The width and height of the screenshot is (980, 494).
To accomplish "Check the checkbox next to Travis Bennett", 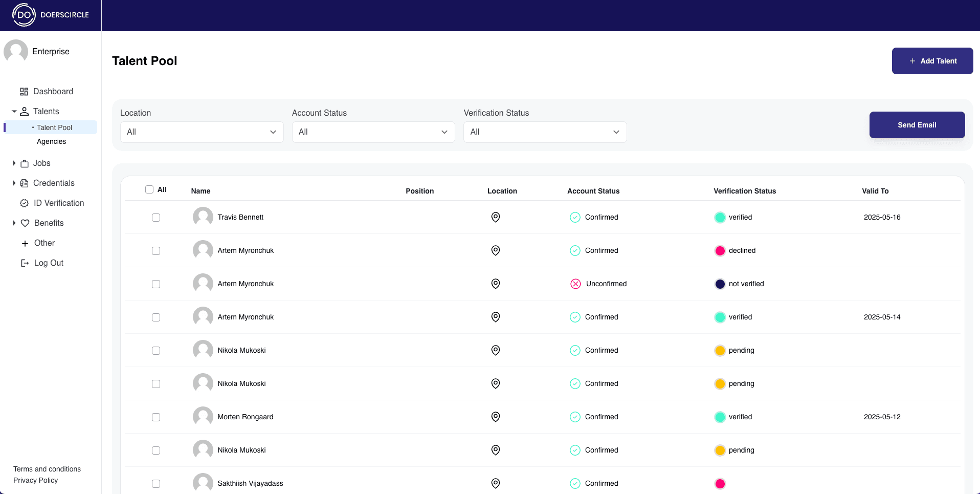I will coord(156,217).
